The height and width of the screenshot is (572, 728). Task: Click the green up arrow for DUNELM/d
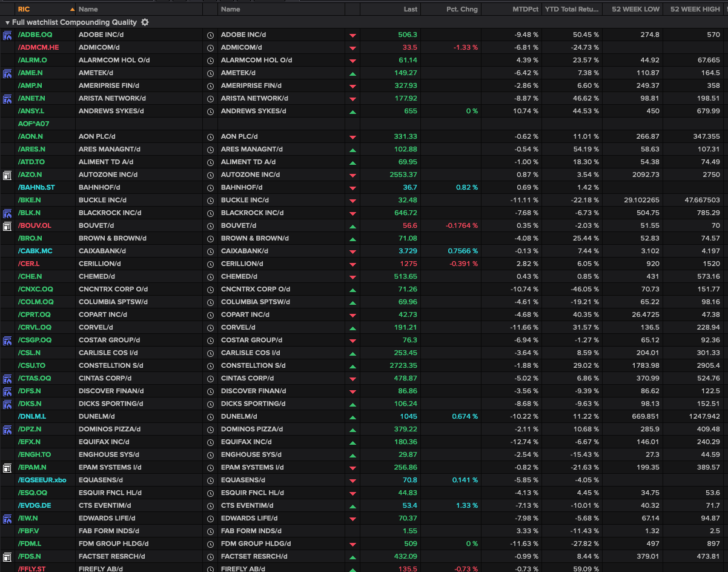click(351, 416)
